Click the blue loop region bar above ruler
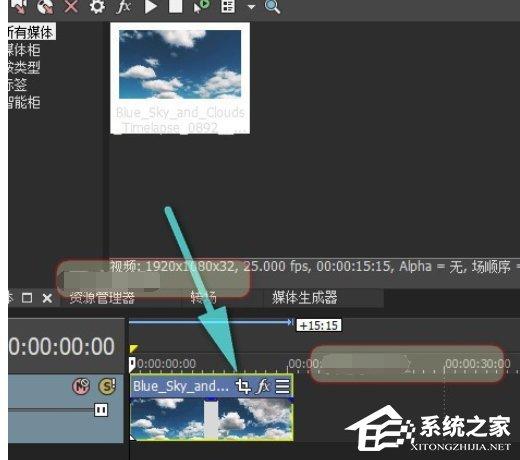The image size is (520, 460). pos(211,322)
